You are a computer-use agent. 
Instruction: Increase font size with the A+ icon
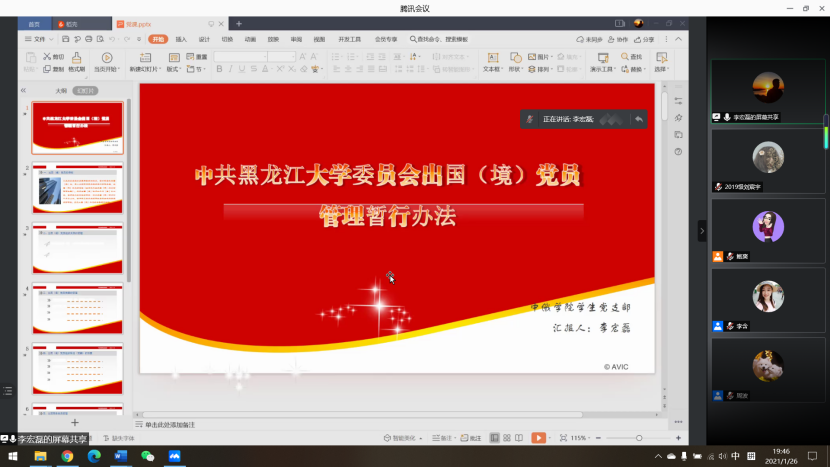[x=303, y=57]
